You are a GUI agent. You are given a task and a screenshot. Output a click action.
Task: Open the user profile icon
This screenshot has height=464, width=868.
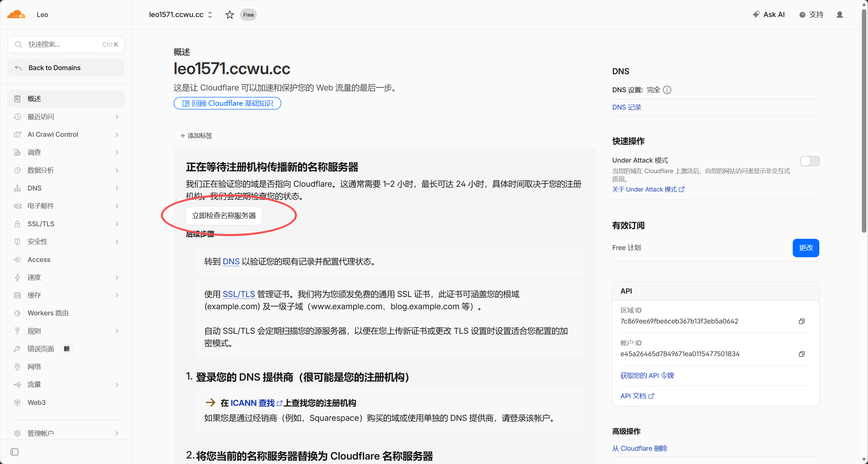point(839,15)
